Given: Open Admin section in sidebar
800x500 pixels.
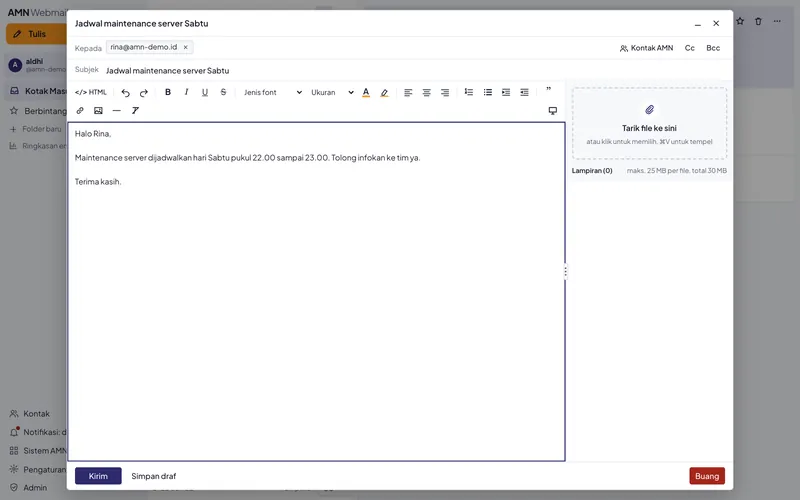Looking at the screenshot, I should point(29,488).
